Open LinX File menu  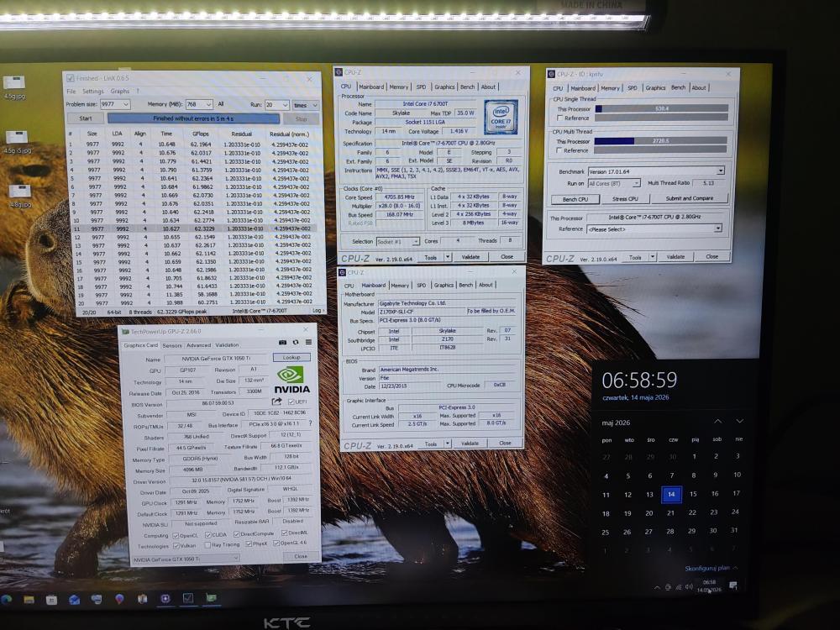71,91
